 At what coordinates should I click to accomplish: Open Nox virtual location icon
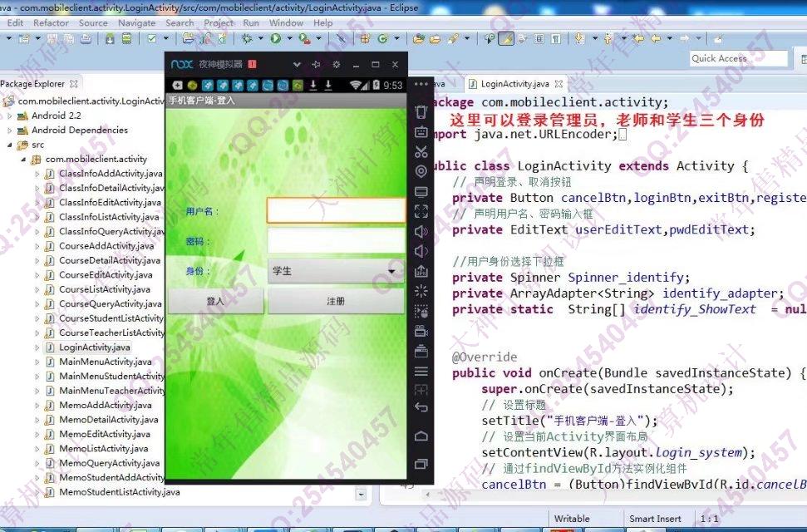(x=421, y=171)
